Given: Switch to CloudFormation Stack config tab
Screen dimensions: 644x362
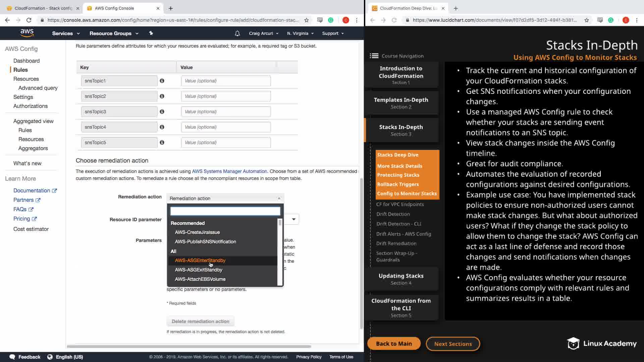Looking at the screenshot, I should tap(43, 8).
